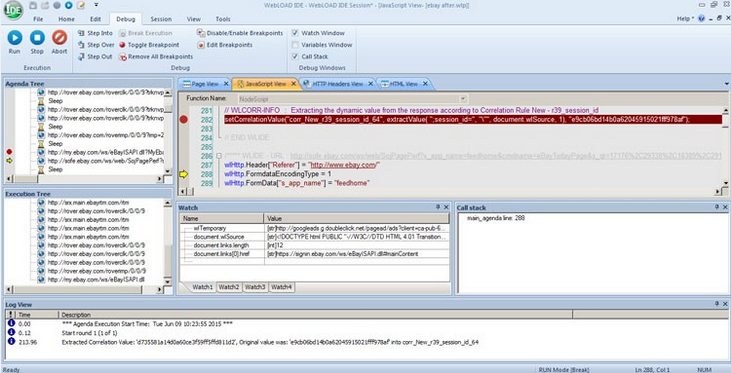Click the www.ebay.com link on line 287
Viewport: 731px width, 373px height.
point(345,165)
